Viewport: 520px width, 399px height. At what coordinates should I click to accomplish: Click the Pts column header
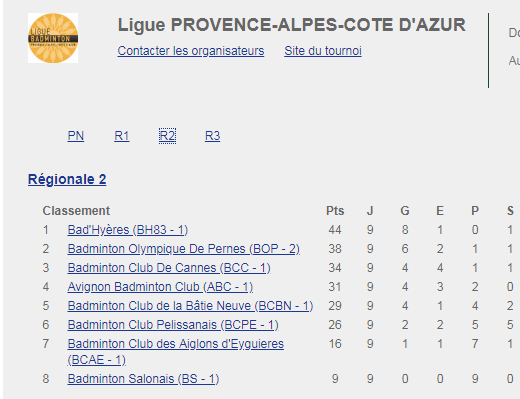tap(335, 211)
